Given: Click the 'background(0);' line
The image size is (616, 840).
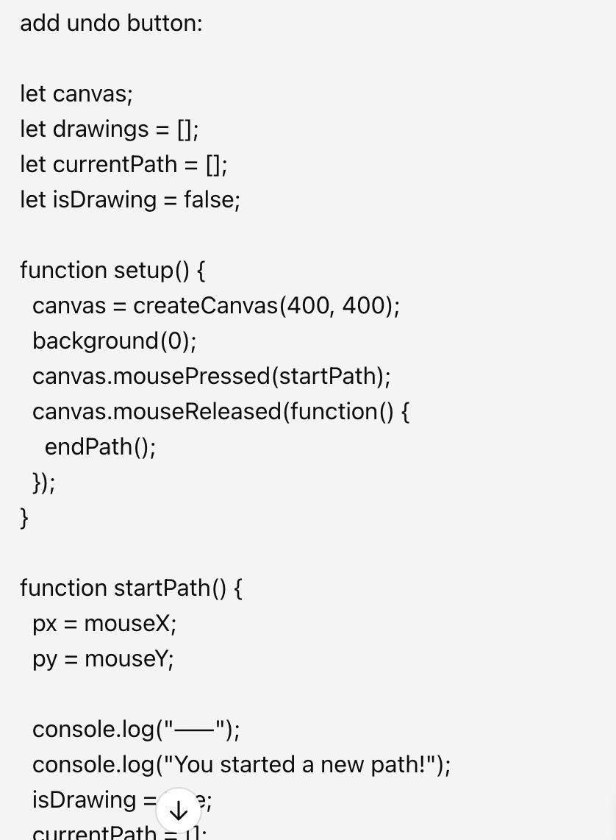Looking at the screenshot, I should (115, 341).
